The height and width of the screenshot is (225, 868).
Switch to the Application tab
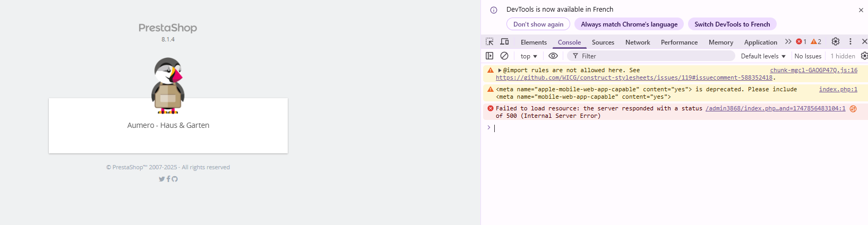[760, 42]
